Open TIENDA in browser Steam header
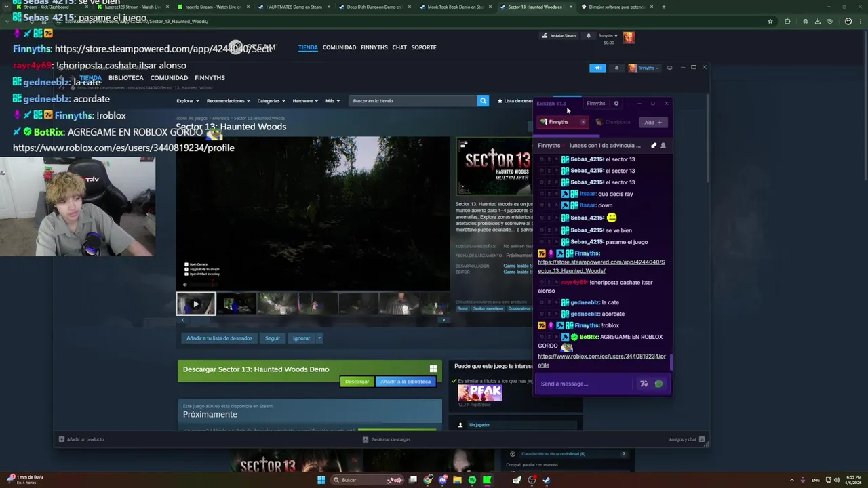 point(308,47)
